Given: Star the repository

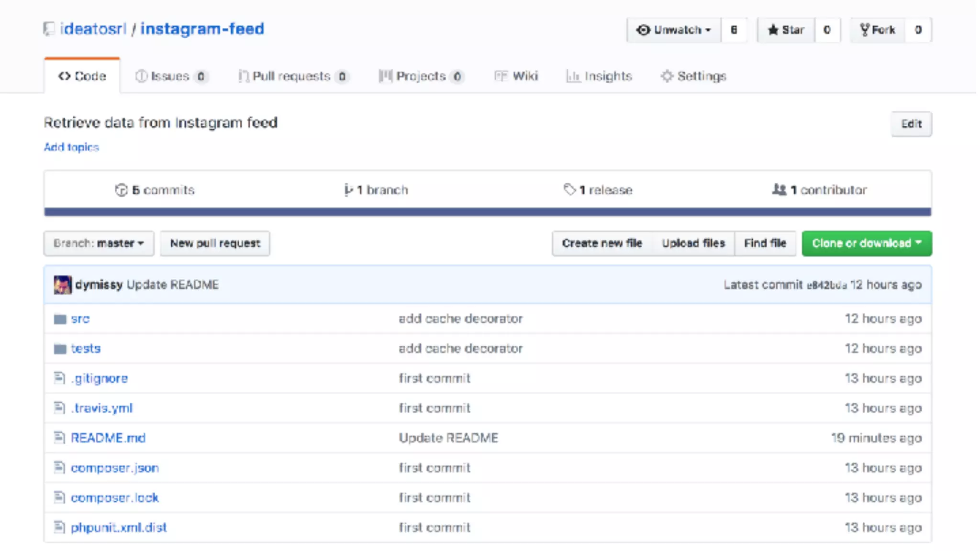Looking at the screenshot, I should click(786, 30).
